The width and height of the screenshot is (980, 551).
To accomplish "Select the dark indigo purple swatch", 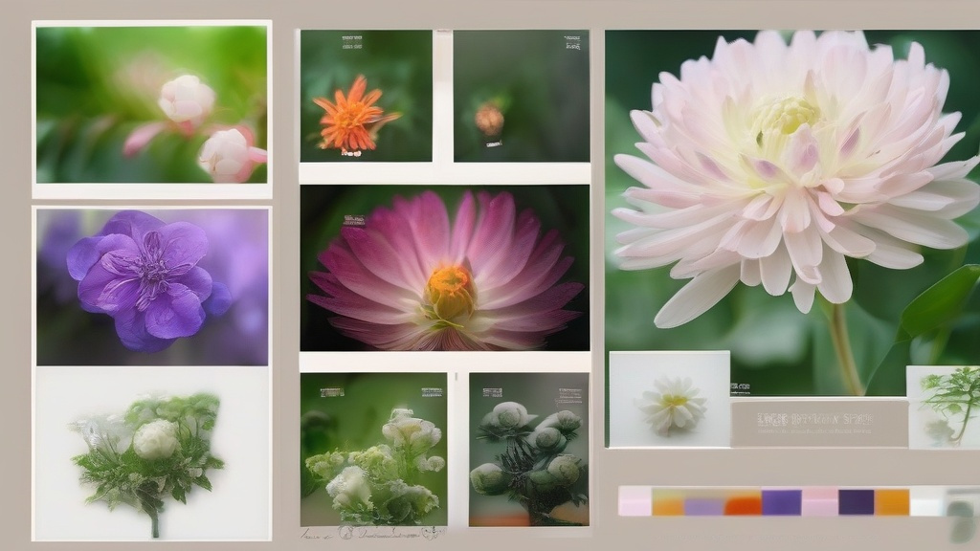I will [857, 502].
